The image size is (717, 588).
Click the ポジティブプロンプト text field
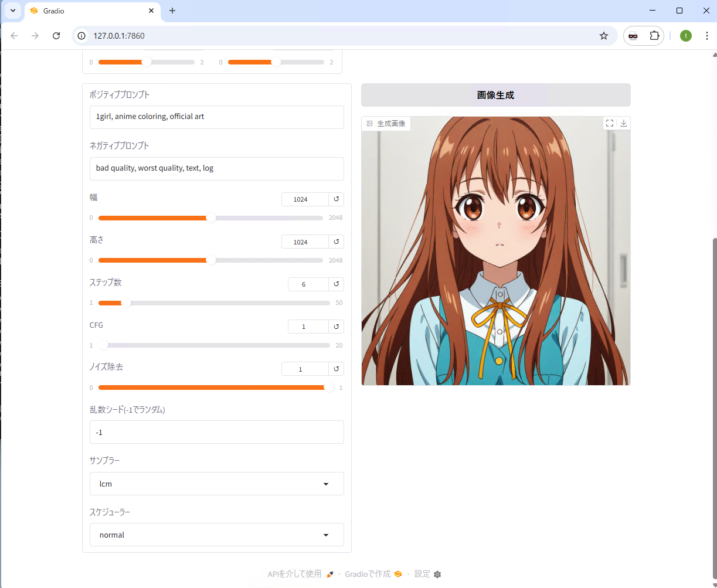coord(217,117)
